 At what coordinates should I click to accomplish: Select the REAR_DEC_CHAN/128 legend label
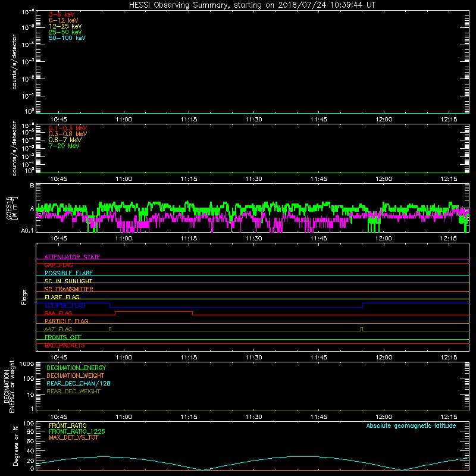pos(79,383)
